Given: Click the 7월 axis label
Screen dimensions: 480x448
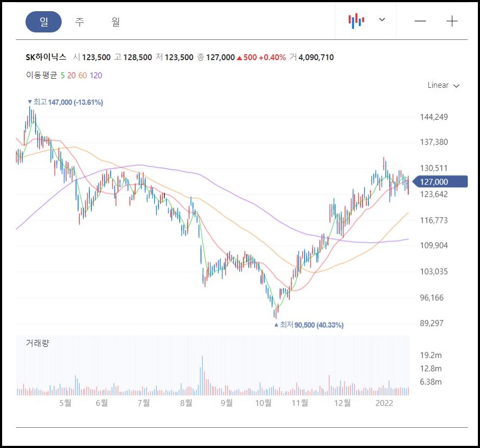Looking at the screenshot, I should pos(144,403).
